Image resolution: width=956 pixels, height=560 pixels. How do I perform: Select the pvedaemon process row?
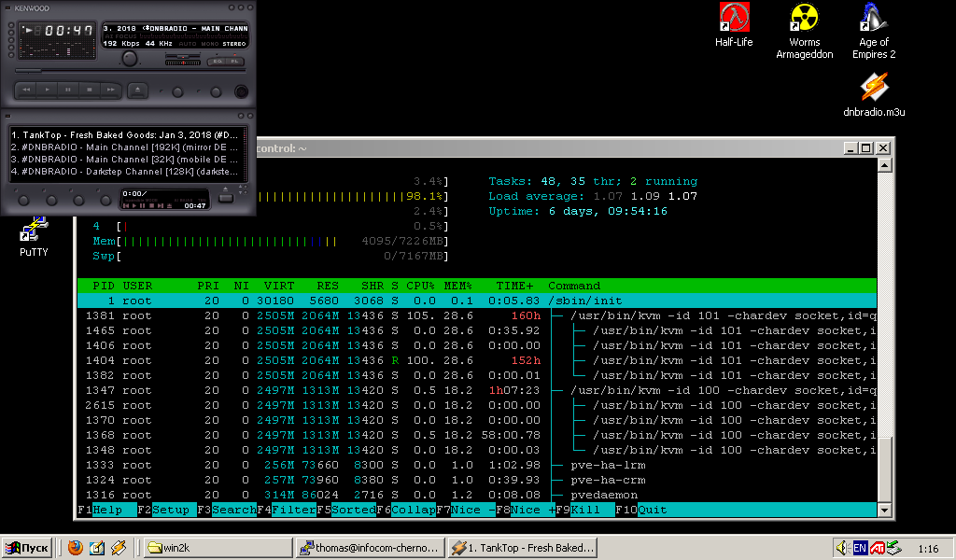click(477, 495)
